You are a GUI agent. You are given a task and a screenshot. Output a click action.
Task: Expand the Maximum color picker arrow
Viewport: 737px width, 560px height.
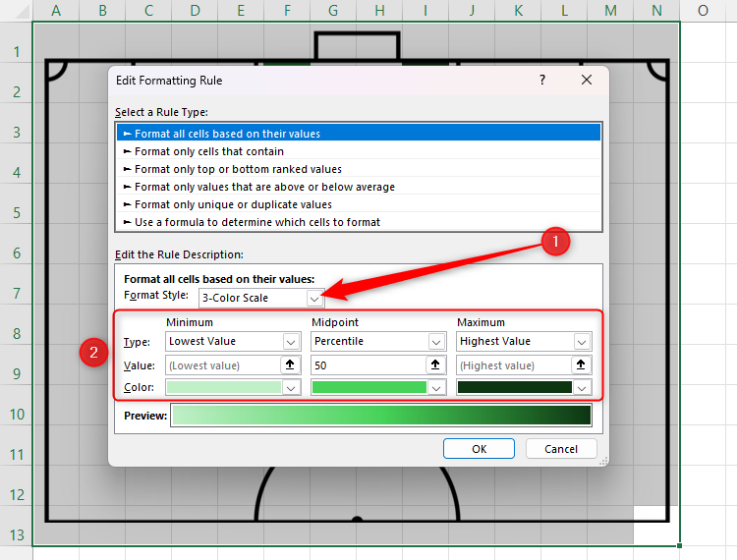click(582, 388)
